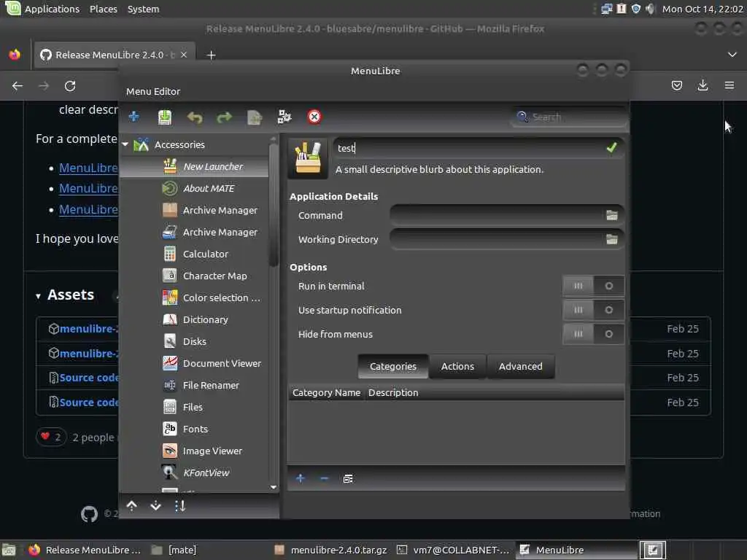Click the heart reaction button

click(x=51, y=437)
